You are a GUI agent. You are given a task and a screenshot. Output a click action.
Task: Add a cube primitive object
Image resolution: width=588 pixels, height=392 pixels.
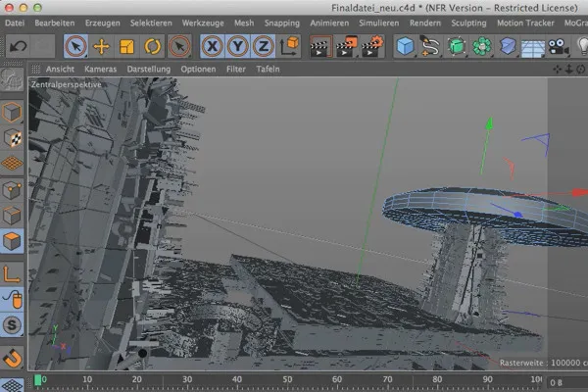click(x=405, y=46)
